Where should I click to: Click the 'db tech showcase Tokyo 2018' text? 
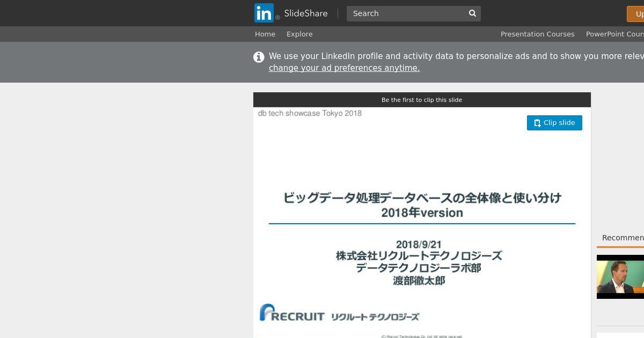(310, 113)
